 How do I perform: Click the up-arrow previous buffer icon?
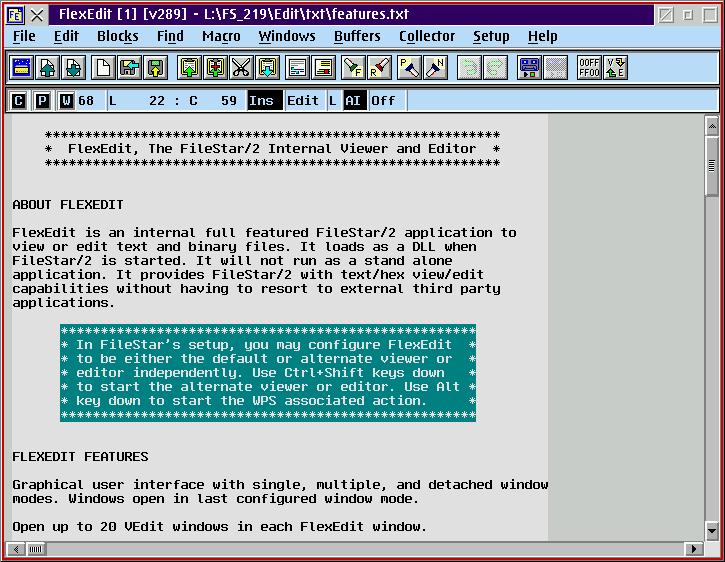tap(48, 68)
